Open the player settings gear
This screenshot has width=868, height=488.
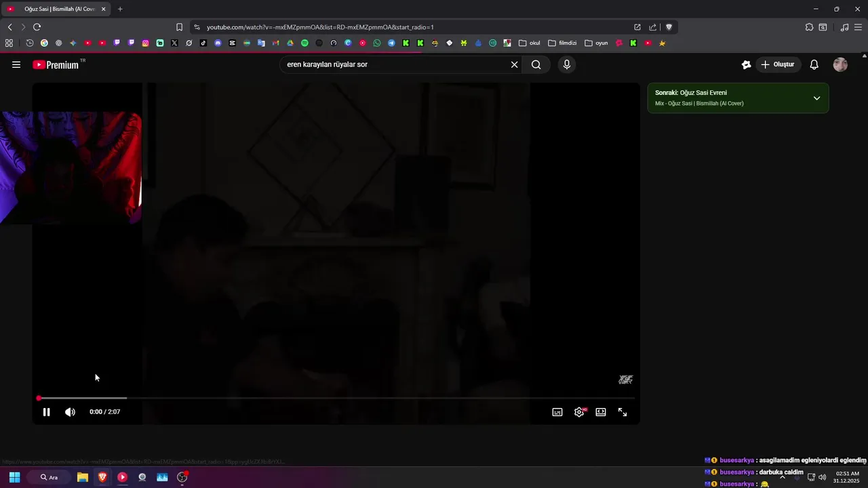click(579, 412)
